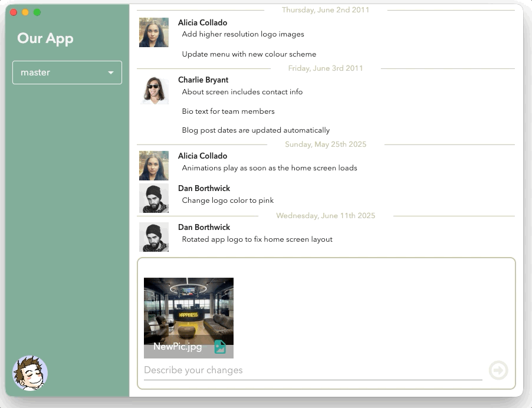This screenshot has height=408, width=532.
Task: Open the cartoon user profile avatar
Action: point(30,373)
